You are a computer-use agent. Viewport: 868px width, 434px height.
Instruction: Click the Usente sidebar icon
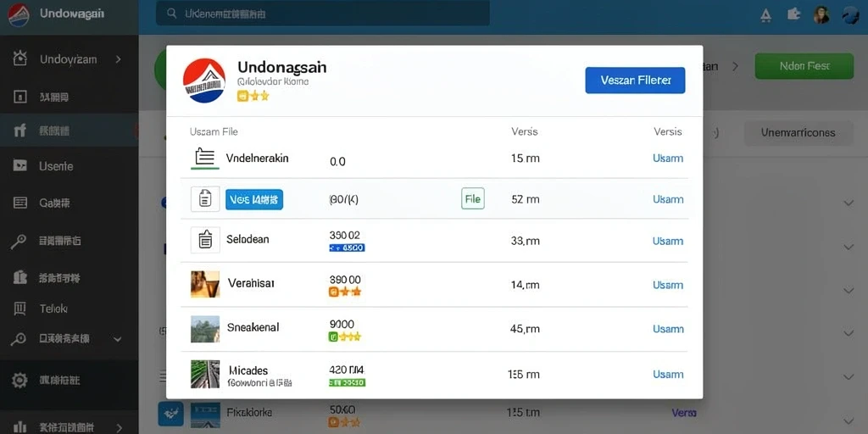pyautogui.click(x=20, y=165)
